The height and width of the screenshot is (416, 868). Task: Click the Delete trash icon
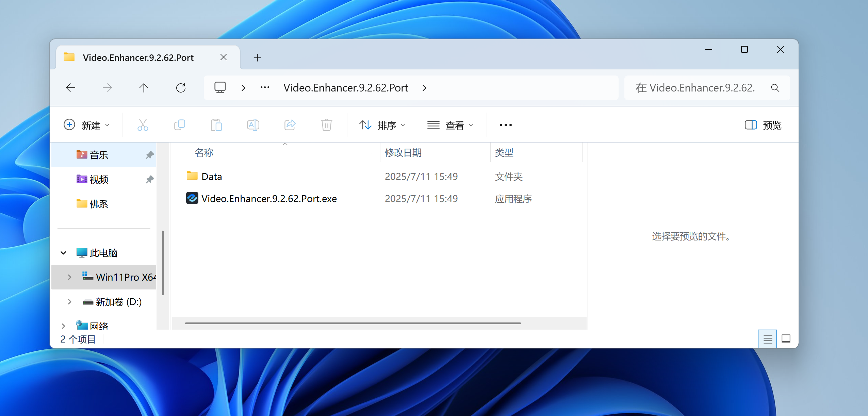326,125
